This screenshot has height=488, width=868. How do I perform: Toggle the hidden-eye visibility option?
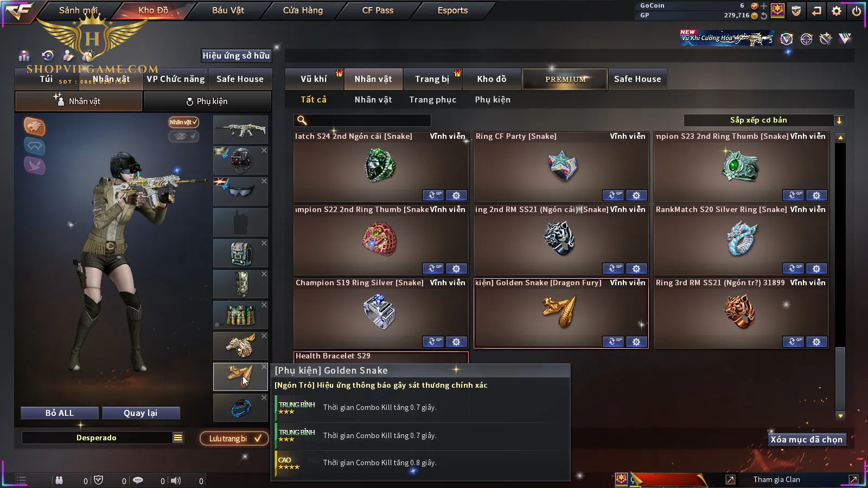(x=183, y=136)
